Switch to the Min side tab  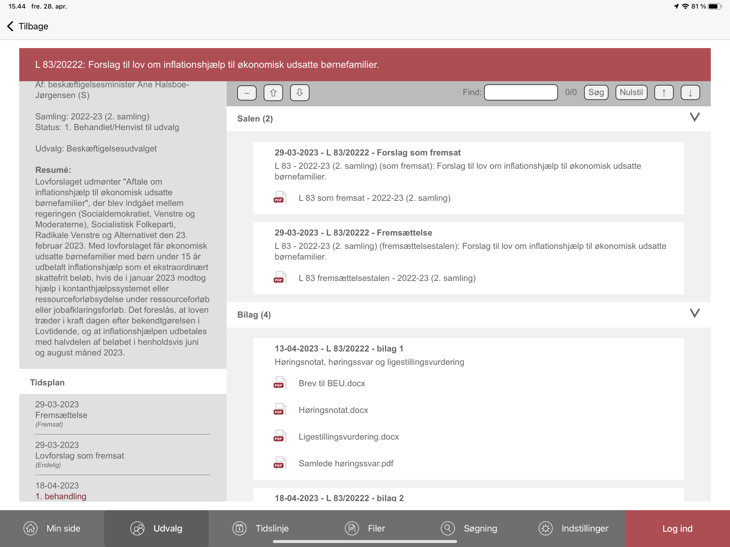coord(52,528)
